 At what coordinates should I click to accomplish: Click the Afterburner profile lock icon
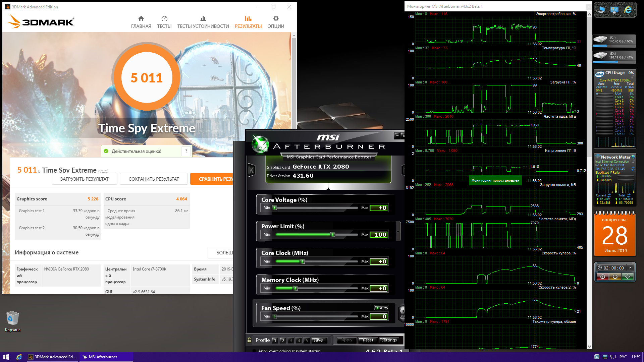point(249,340)
